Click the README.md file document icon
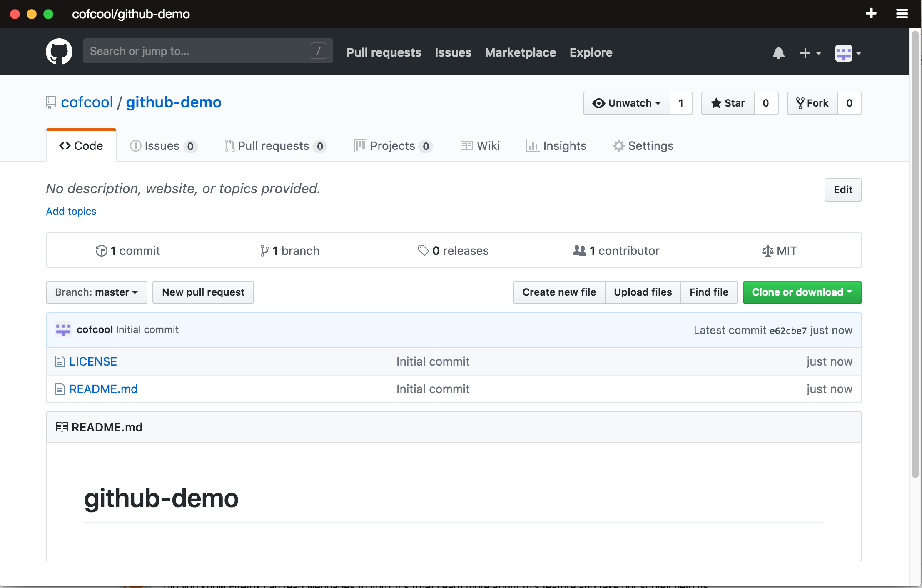Image resolution: width=922 pixels, height=588 pixels. click(x=60, y=389)
